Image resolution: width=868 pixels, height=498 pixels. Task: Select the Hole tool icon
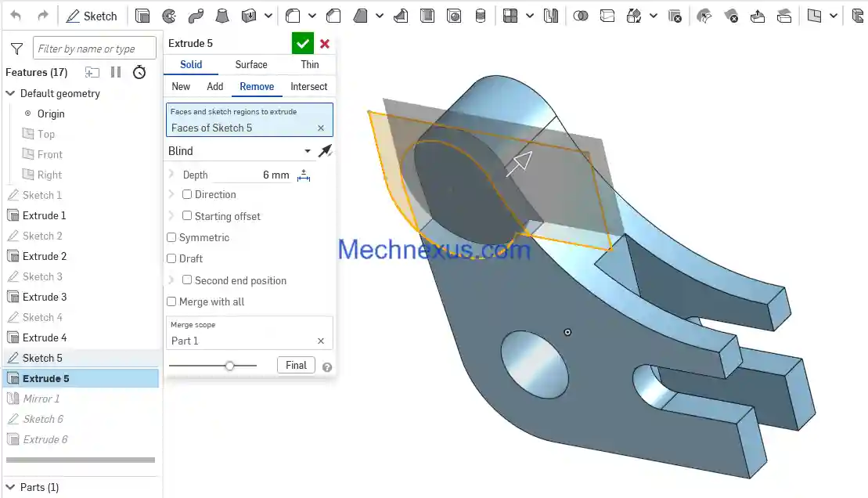(x=454, y=16)
